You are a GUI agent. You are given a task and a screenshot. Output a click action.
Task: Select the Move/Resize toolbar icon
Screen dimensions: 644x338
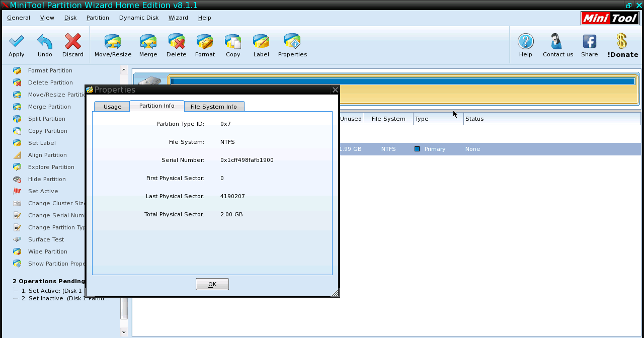pos(113,42)
